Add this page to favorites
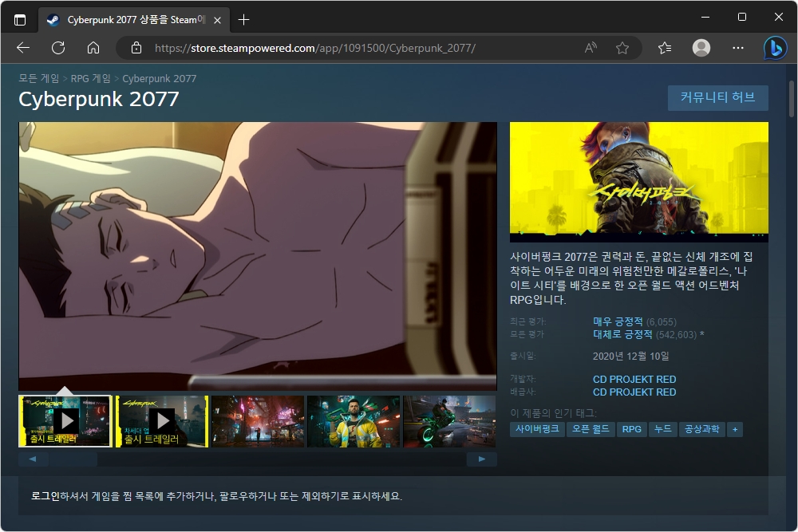The image size is (798, 532). point(622,48)
